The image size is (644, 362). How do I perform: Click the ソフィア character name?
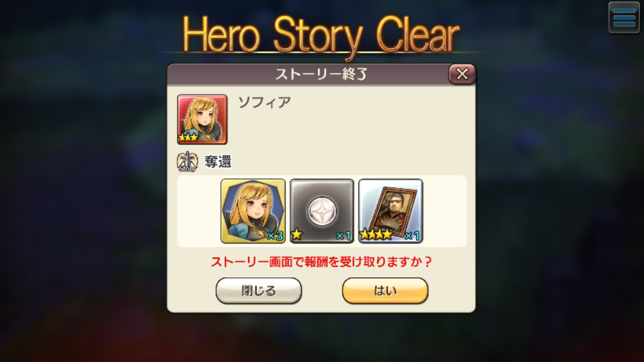click(264, 103)
